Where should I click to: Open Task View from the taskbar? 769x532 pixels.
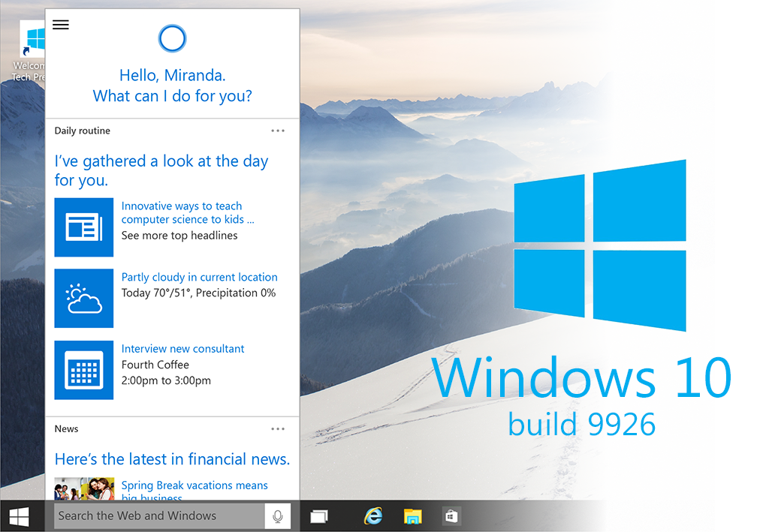(x=319, y=516)
